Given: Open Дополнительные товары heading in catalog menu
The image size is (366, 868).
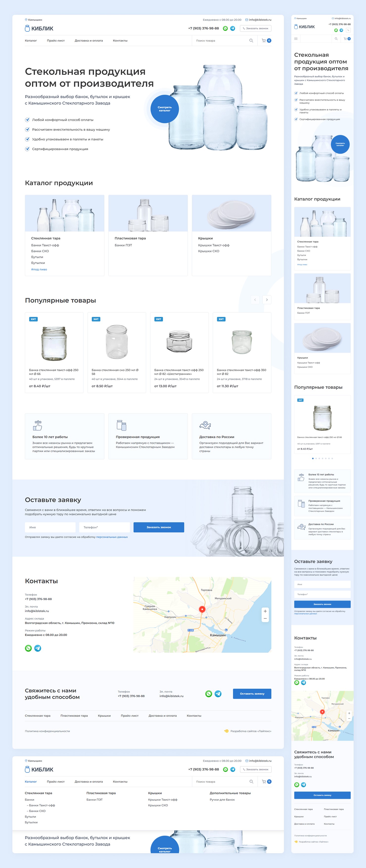Looking at the screenshot, I should pos(230,793).
